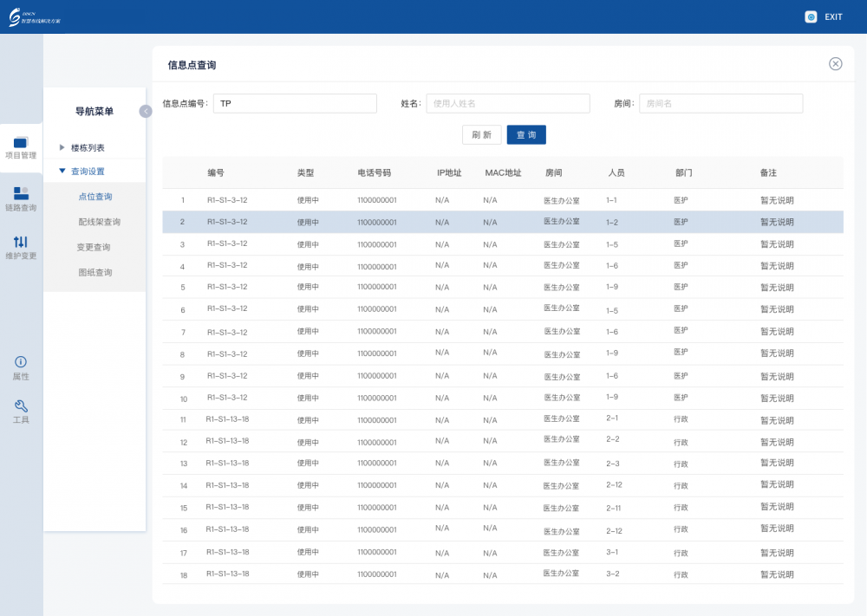This screenshot has height=616, width=867.
Task: Click the 备注 column header
Action: pyautogui.click(x=768, y=173)
